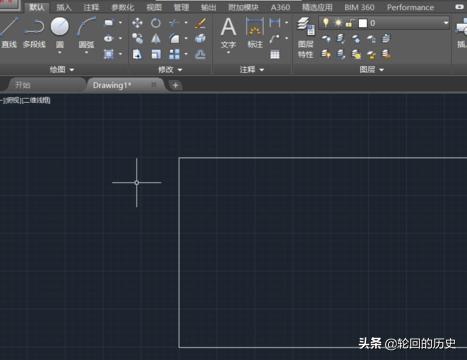
Task: Freeze a selected object's layer
Action: click(x=356, y=39)
